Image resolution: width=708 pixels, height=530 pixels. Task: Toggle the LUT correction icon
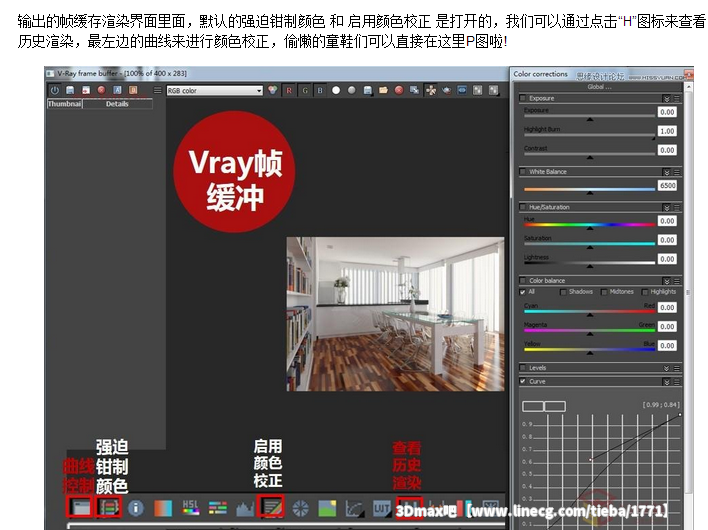[x=382, y=509]
